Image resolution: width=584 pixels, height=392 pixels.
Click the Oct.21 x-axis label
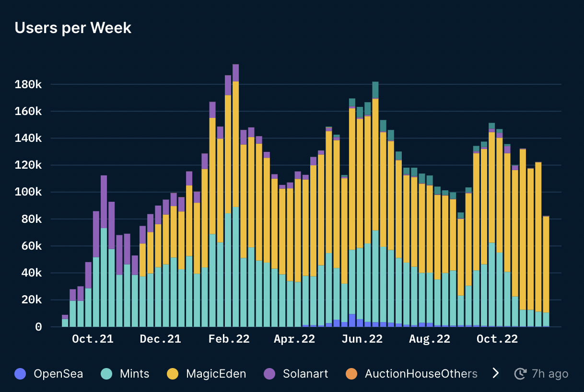coord(93,339)
